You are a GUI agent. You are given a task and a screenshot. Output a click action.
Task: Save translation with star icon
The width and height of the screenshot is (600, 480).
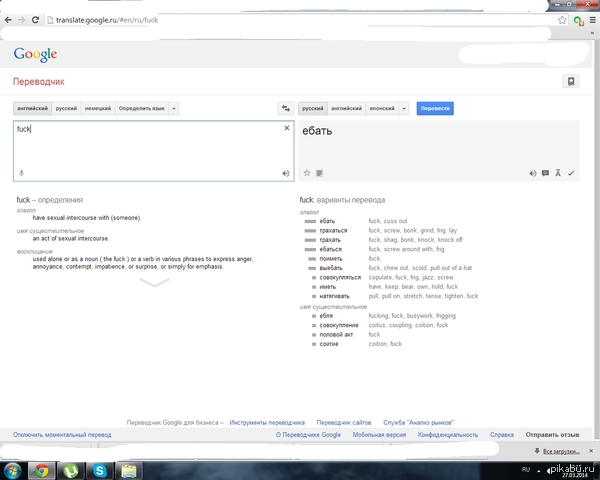click(307, 173)
